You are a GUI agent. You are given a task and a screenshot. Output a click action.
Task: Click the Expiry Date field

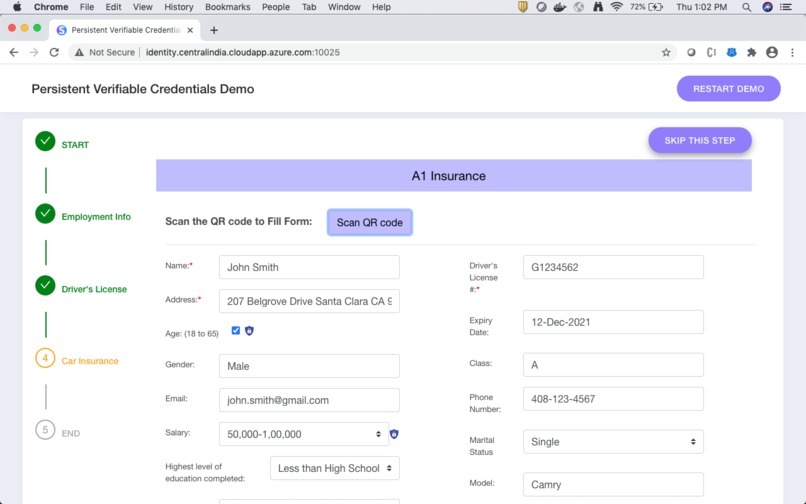pyautogui.click(x=613, y=322)
